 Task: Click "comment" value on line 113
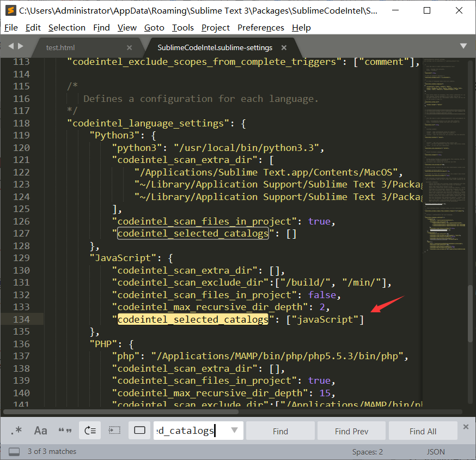[384, 62]
